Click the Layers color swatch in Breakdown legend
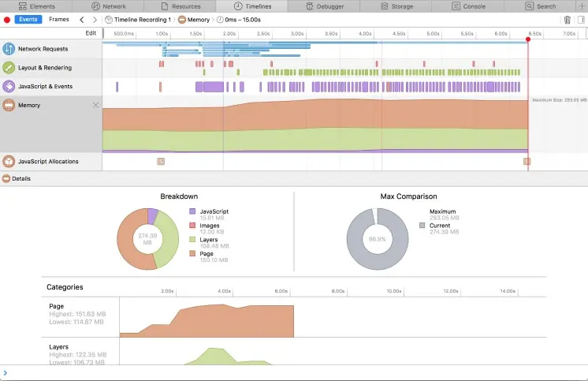The width and height of the screenshot is (588, 381). tap(192, 240)
